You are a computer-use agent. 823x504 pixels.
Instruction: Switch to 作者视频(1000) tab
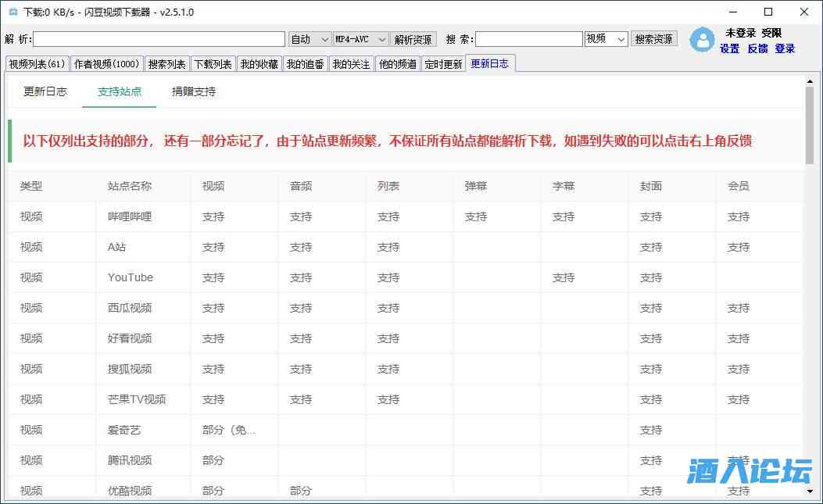106,64
